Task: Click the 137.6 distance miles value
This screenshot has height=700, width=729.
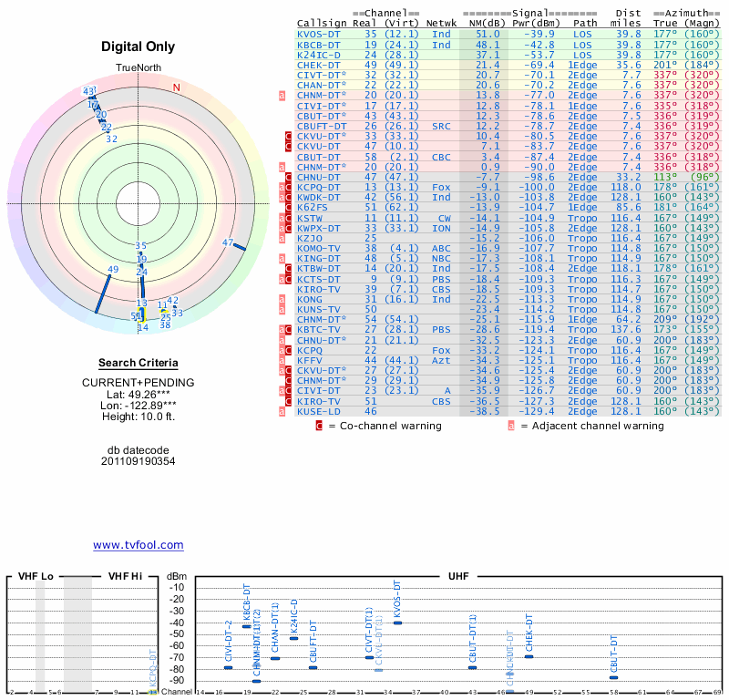Action: coord(625,330)
